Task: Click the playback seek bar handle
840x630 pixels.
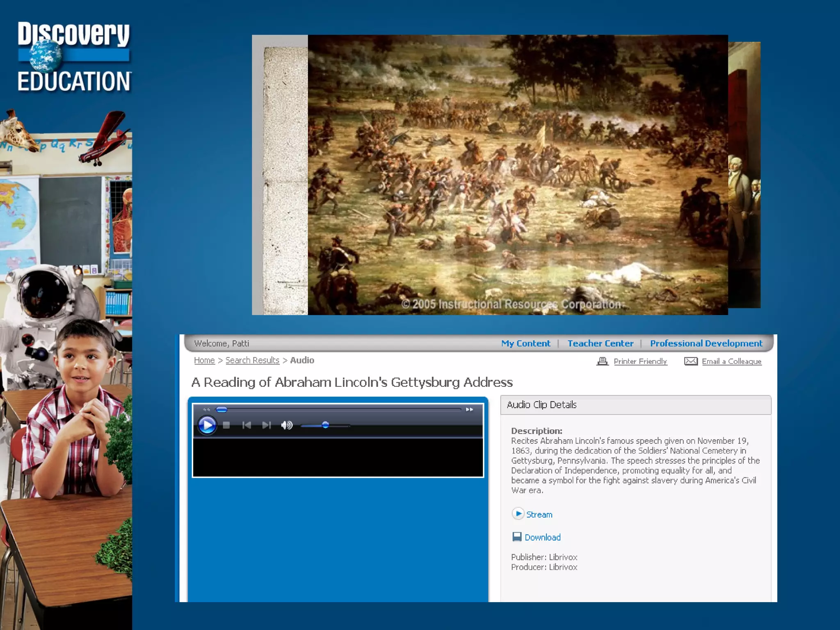Action: pos(221,409)
